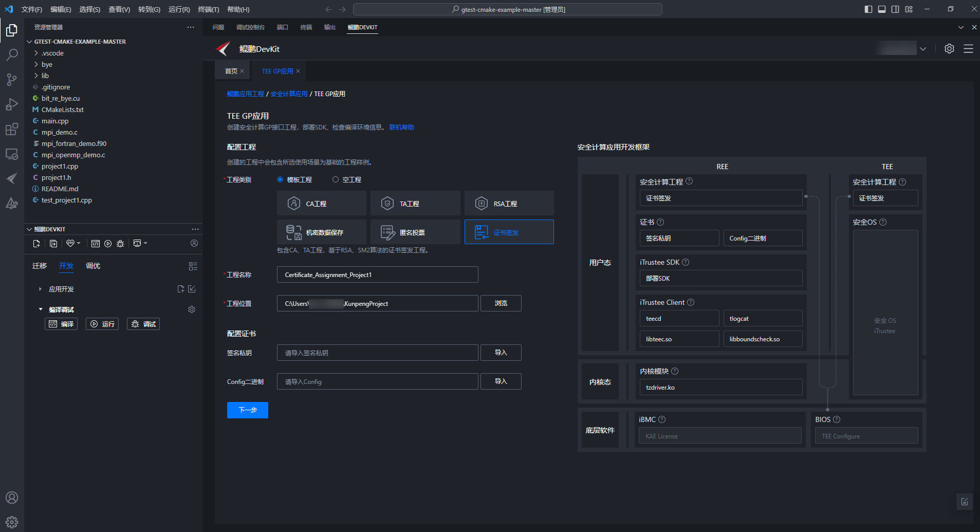Screen dimensions: 980x532
Task: Switch to the 迁移 tab in DevKit sidebar
Action: point(40,266)
